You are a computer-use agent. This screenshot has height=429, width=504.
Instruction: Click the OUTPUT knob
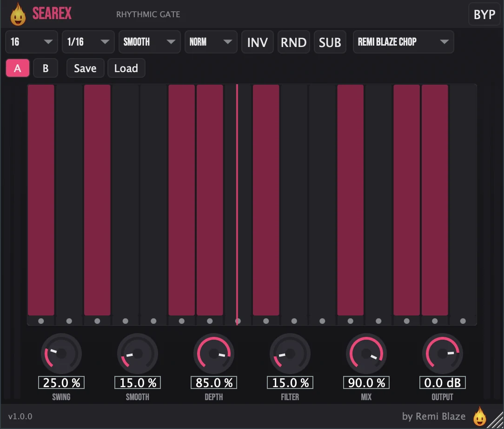(x=442, y=354)
